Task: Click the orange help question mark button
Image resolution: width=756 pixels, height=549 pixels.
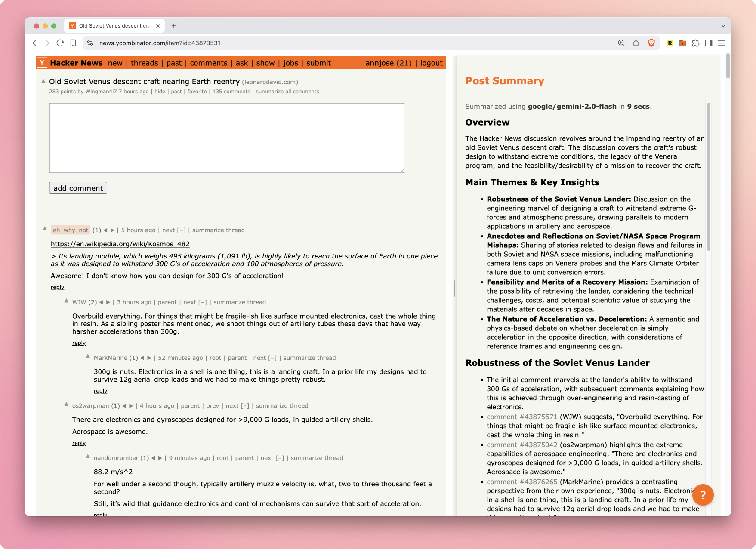Action: [x=703, y=495]
